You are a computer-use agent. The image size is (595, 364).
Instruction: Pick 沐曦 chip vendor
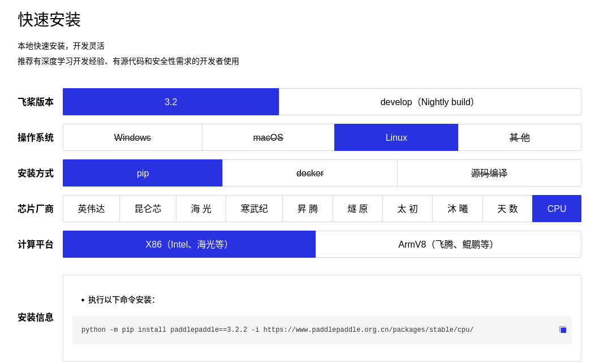tap(458, 209)
